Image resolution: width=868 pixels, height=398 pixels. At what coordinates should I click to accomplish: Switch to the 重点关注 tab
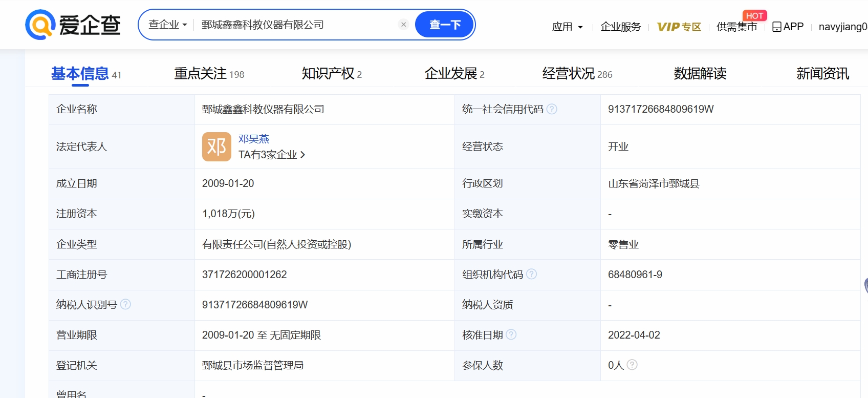(x=209, y=74)
